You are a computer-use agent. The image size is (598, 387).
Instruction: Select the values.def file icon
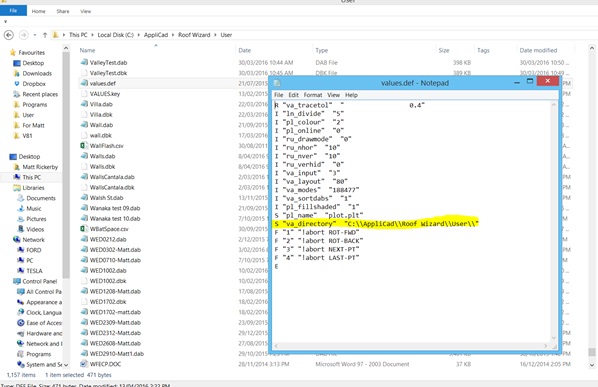pos(84,83)
